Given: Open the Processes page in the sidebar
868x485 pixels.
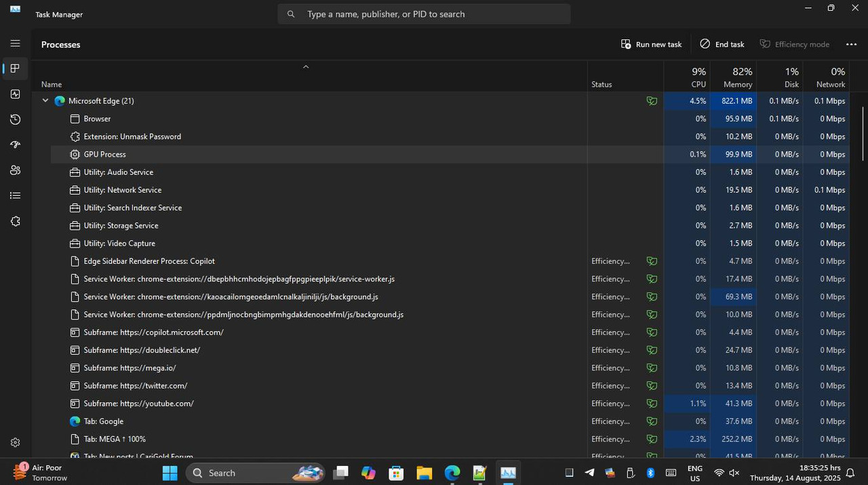Looking at the screenshot, I should [15, 69].
